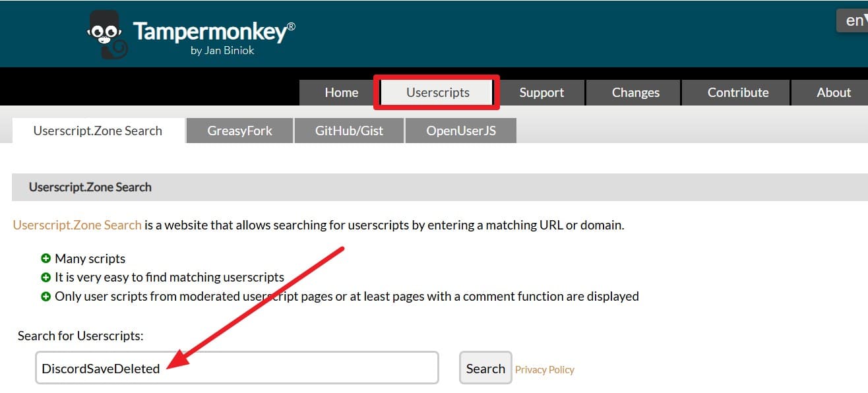The image size is (868, 393).
Task: Click the green plus icon beside 'Many scripts'
Action: tap(46, 258)
